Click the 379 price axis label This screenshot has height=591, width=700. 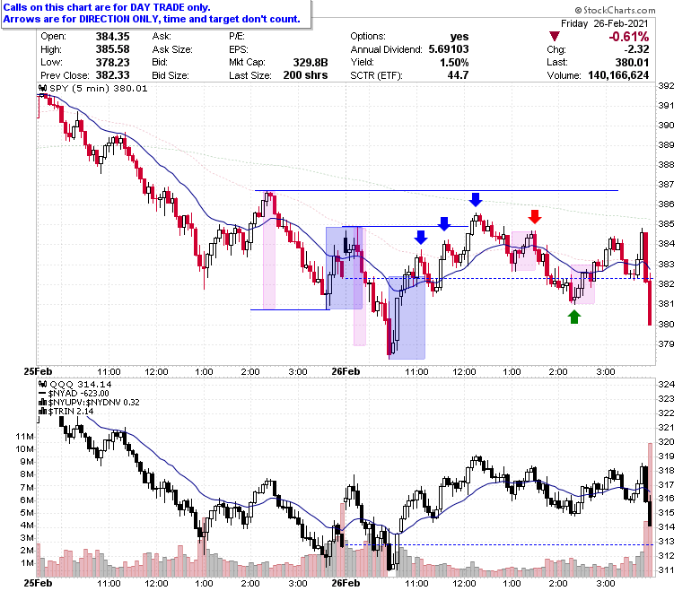pos(666,343)
